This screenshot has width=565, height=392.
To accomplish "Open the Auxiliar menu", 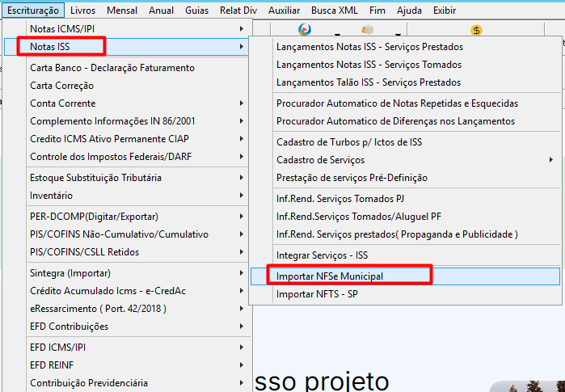I will pos(284,11).
